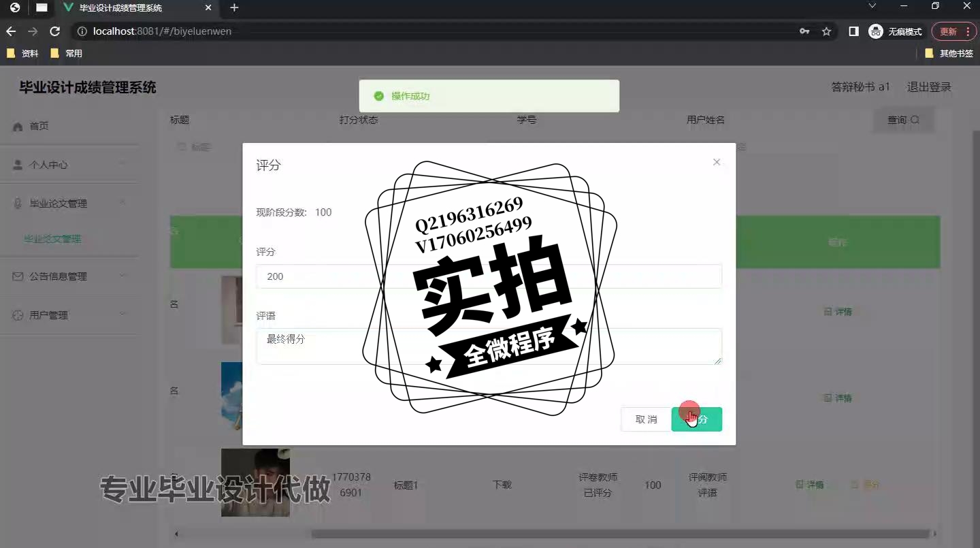Collapse 毕业论文管理 sidebar menu
Image resolution: width=980 pixels, height=548 pixels.
coord(69,203)
